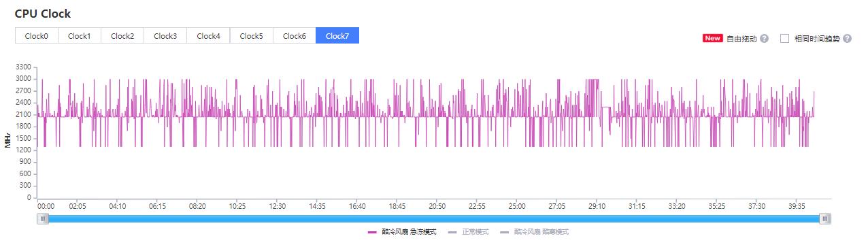Toggle the 正常模式 legend series
Screen dimensions: 868x251
[x=469, y=232]
